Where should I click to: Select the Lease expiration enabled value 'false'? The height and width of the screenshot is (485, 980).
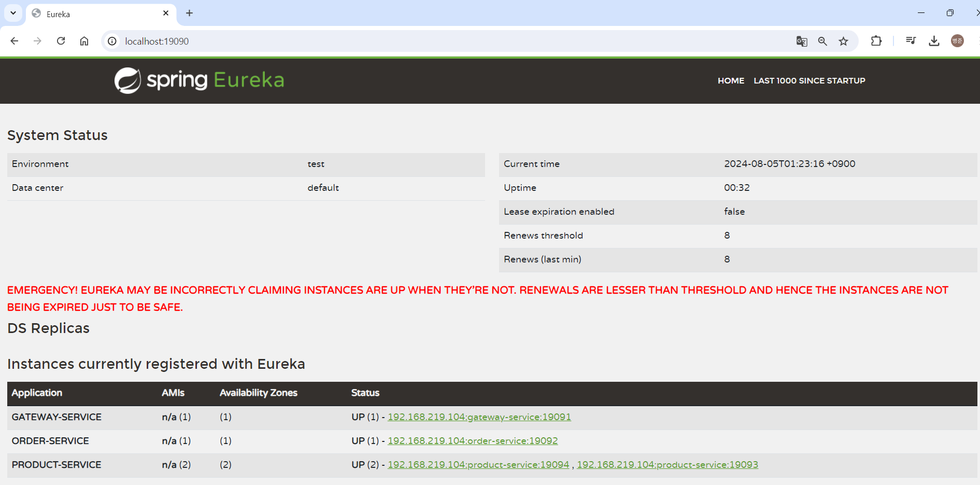(x=734, y=212)
